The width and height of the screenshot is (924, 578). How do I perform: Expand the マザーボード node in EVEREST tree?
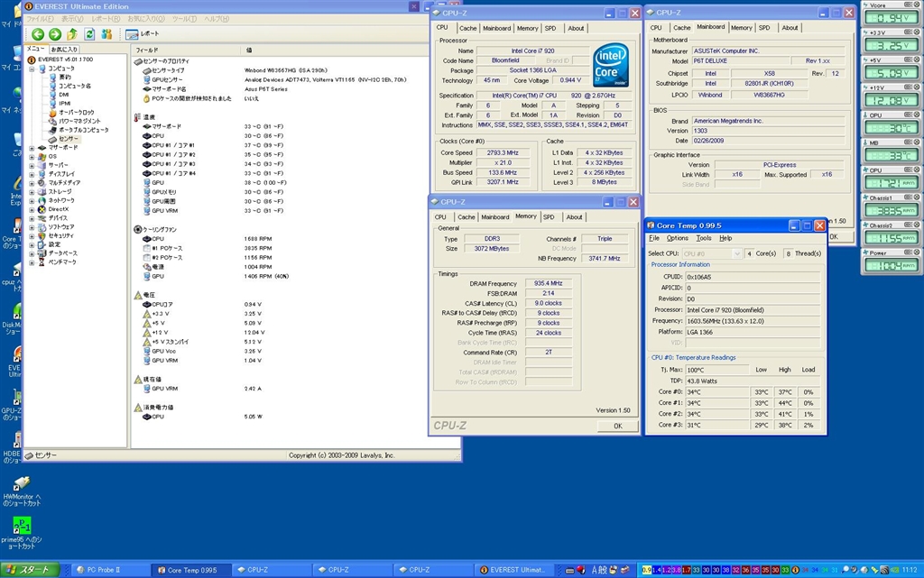[32, 148]
